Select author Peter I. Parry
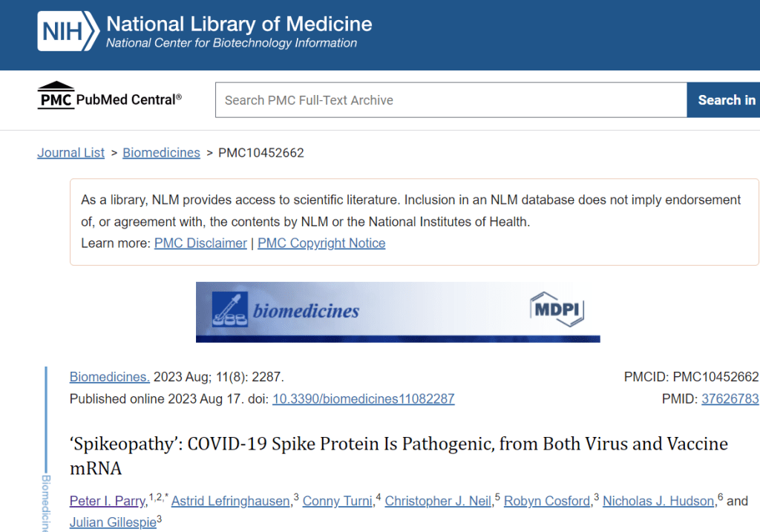This screenshot has height=532, width=760. [x=108, y=502]
